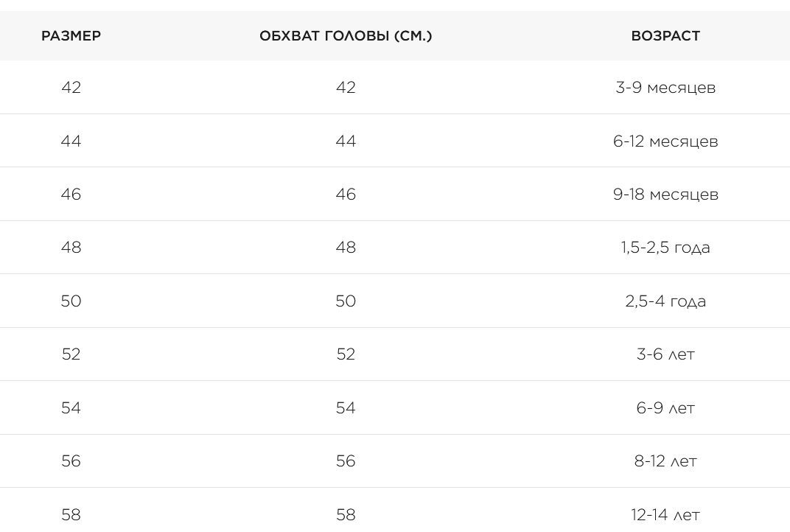Click size 58 in the РАЗМЕР column
This screenshot has height=532, width=790.
click(x=71, y=514)
